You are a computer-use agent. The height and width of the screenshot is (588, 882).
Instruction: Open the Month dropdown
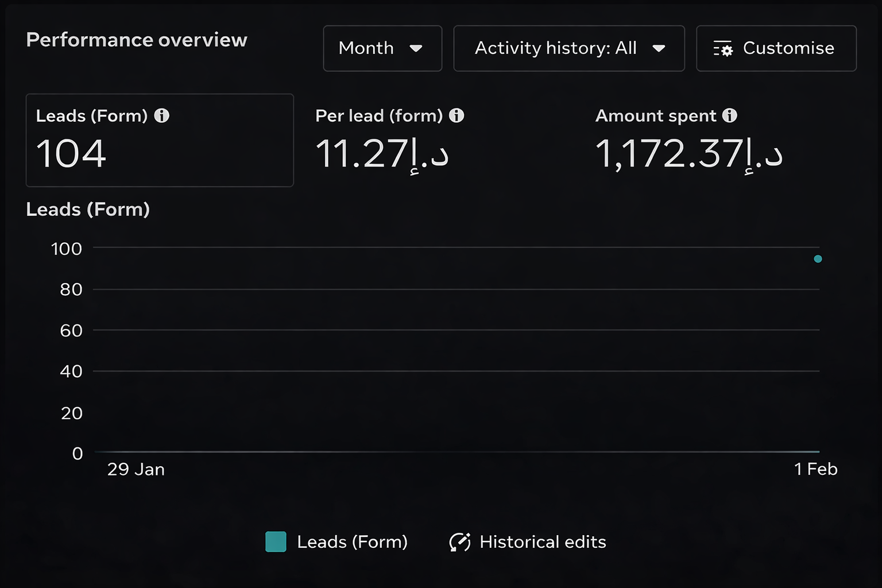pos(382,49)
